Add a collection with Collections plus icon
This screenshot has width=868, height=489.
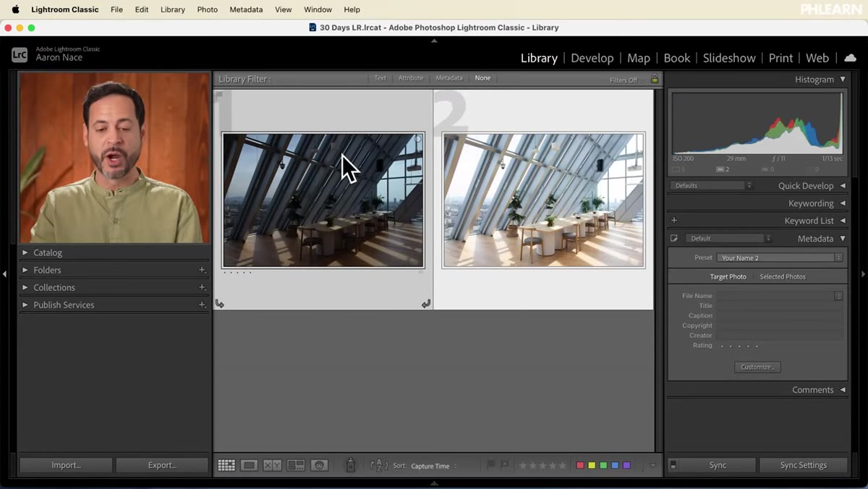(x=203, y=287)
